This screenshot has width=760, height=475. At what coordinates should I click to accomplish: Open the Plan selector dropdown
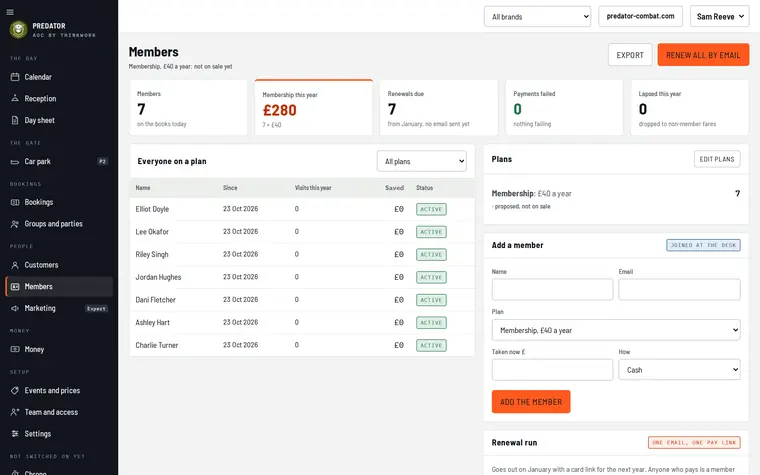[616, 330]
